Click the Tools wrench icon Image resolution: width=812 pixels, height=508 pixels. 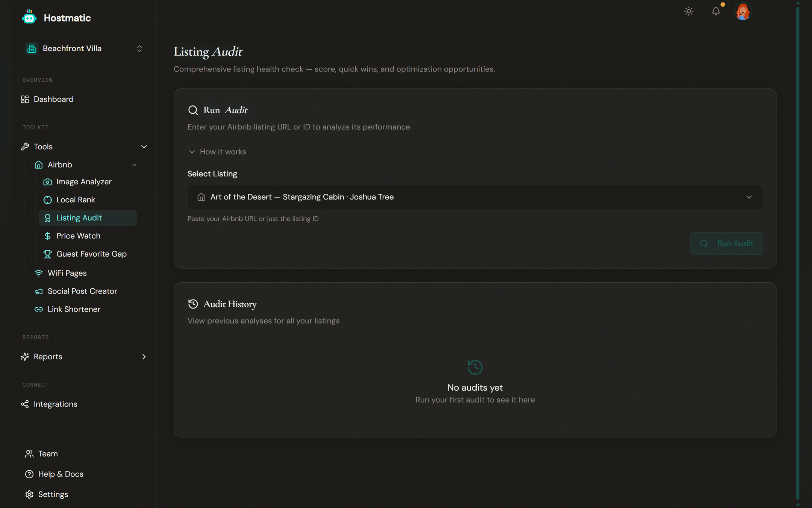(x=25, y=147)
